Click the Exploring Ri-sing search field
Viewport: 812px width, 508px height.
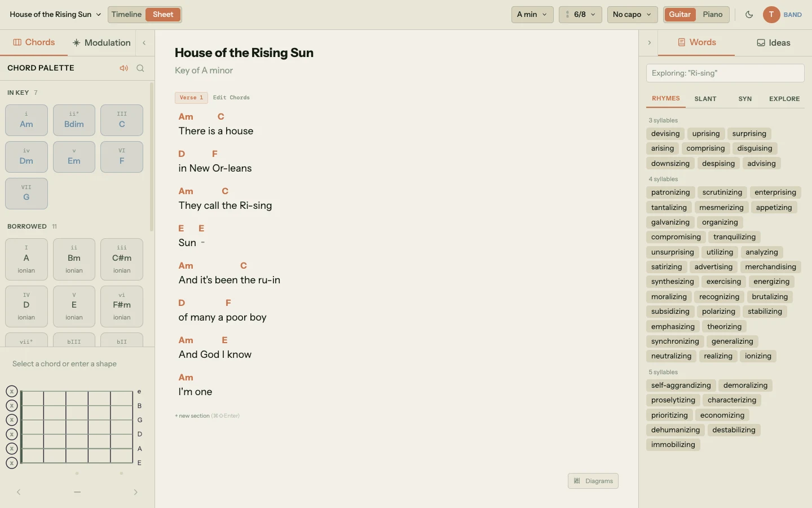click(723, 73)
